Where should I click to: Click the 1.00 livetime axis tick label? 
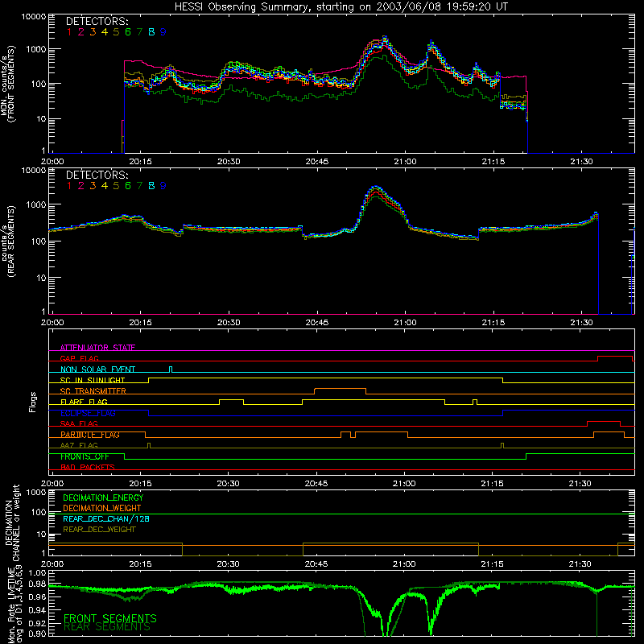pyautogui.click(x=38, y=572)
